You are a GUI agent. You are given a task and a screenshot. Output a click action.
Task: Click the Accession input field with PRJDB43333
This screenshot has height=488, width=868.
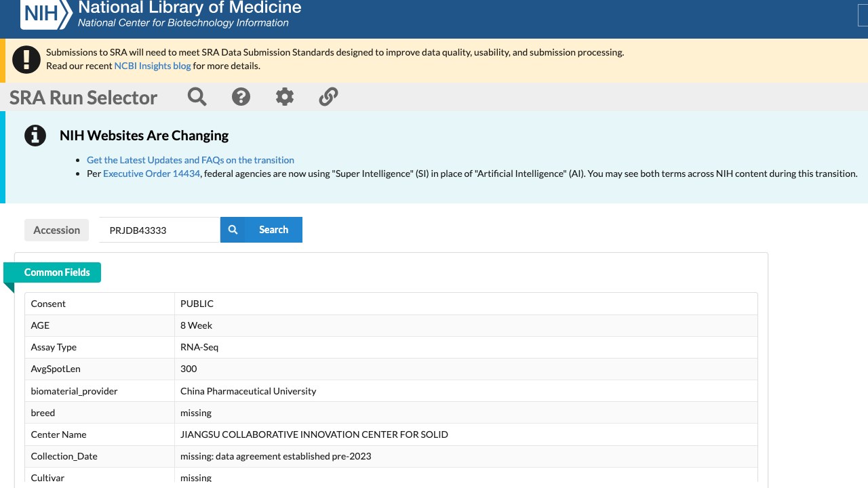[159, 230]
